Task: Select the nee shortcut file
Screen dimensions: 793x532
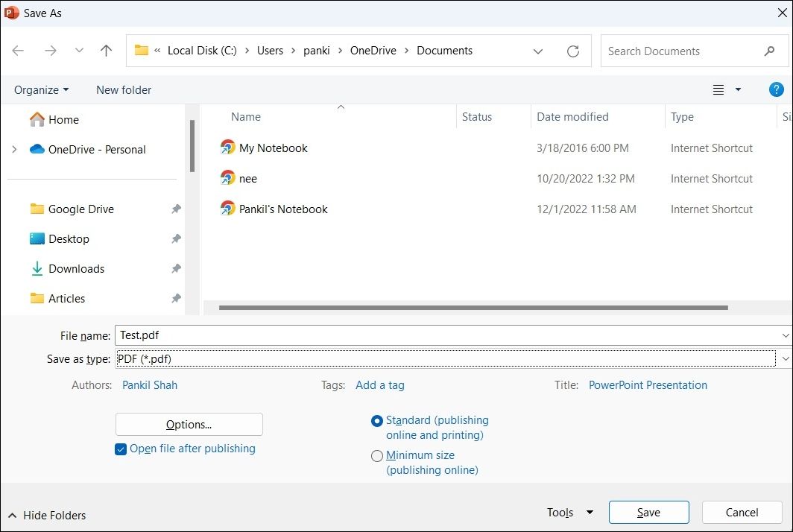Action: tap(246, 178)
